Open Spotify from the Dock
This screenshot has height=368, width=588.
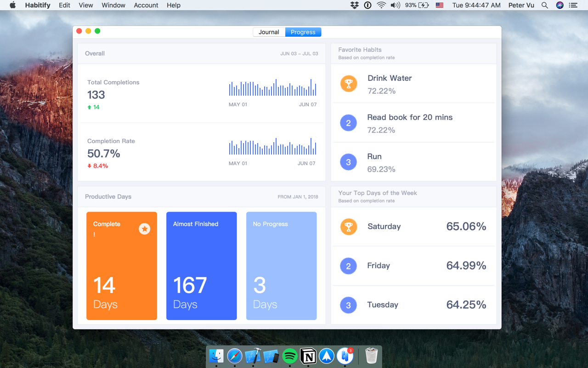[x=290, y=356]
